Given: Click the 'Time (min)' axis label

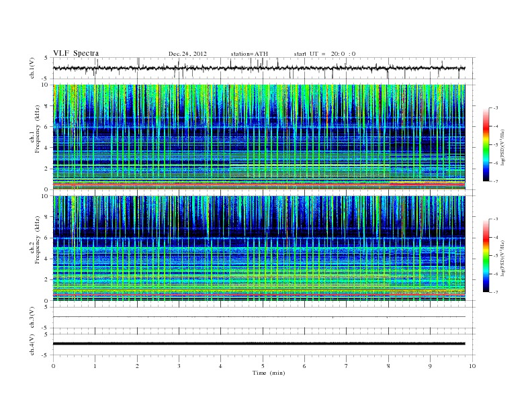Looking at the screenshot, I should [x=269, y=373].
